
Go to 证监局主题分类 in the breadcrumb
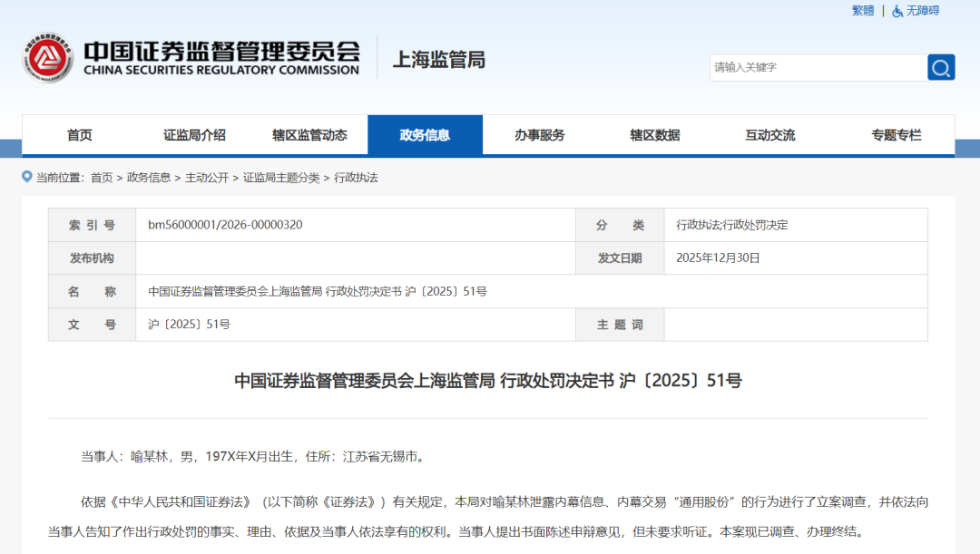pos(281,178)
